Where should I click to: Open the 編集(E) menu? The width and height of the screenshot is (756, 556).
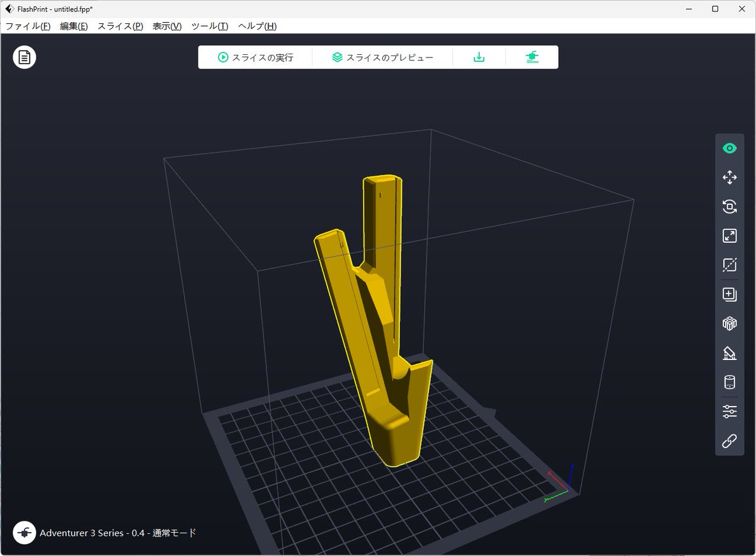click(74, 26)
